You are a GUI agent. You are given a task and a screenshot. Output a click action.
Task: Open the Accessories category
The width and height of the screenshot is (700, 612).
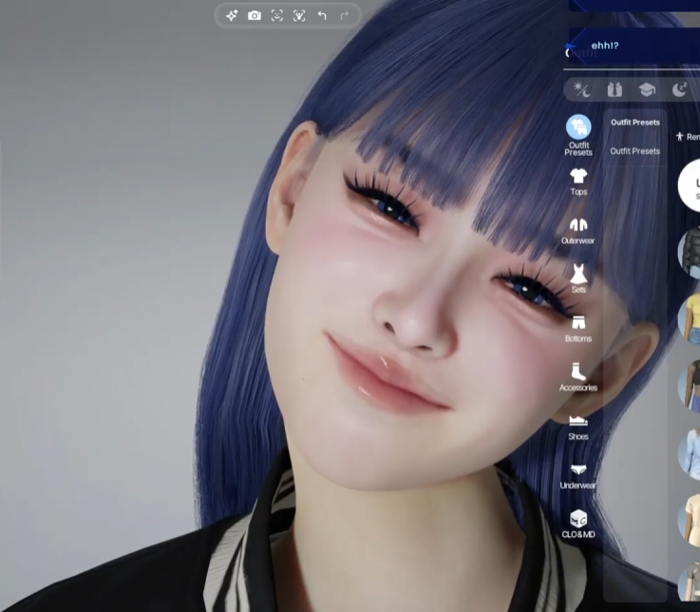578,377
